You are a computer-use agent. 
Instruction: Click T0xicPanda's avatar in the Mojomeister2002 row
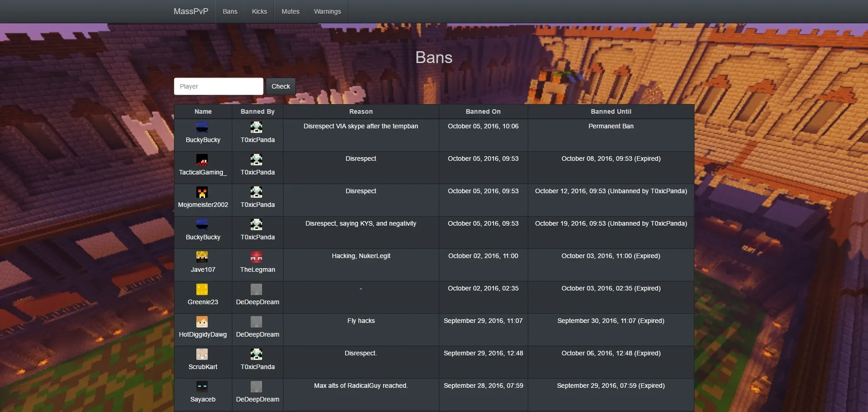[256, 192]
